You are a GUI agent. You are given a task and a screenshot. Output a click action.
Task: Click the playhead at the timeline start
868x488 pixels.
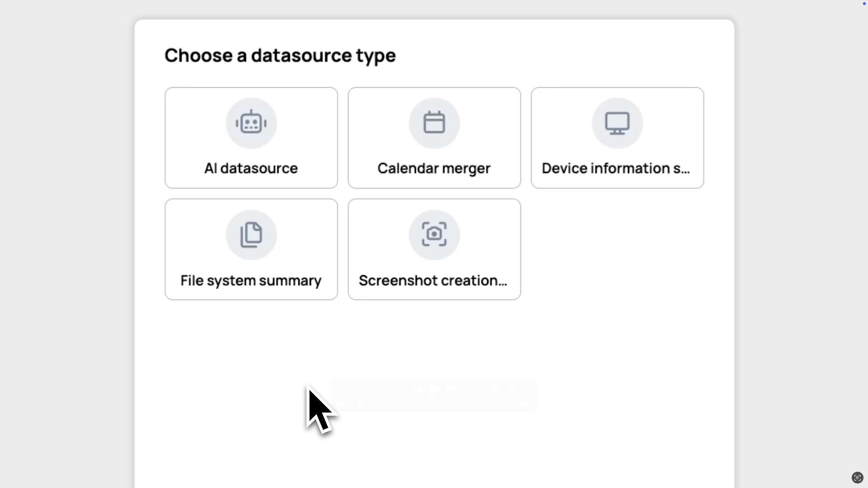click(360, 404)
